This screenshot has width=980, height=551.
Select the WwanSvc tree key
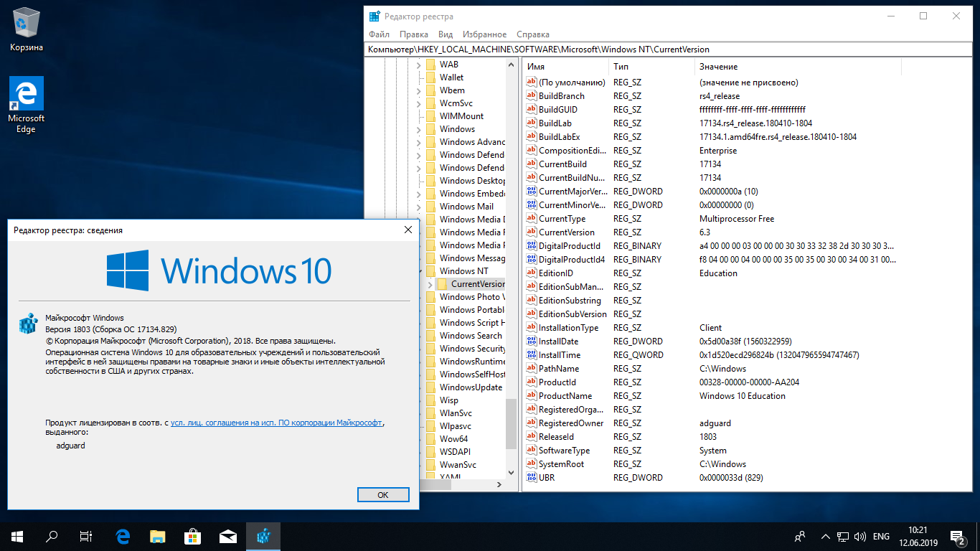click(x=458, y=465)
